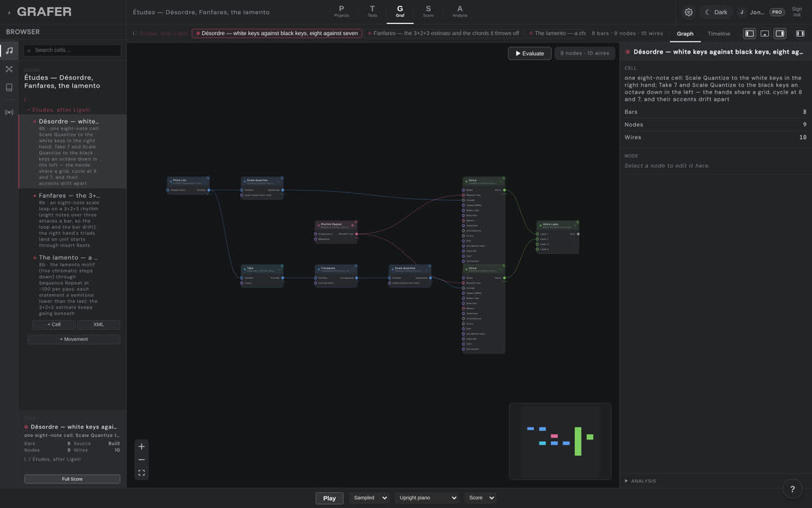
Task: Open the Upright piano instrument dropdown
Action: tap(427, 498)
